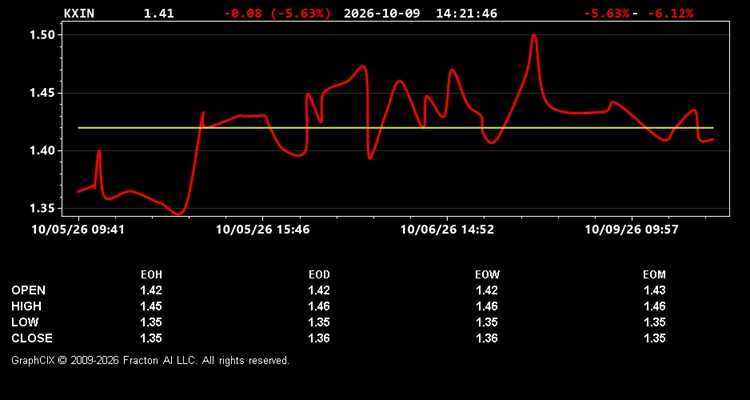
Task: Click the timestamp 14:21:46
Action: [x=466, y=13]
